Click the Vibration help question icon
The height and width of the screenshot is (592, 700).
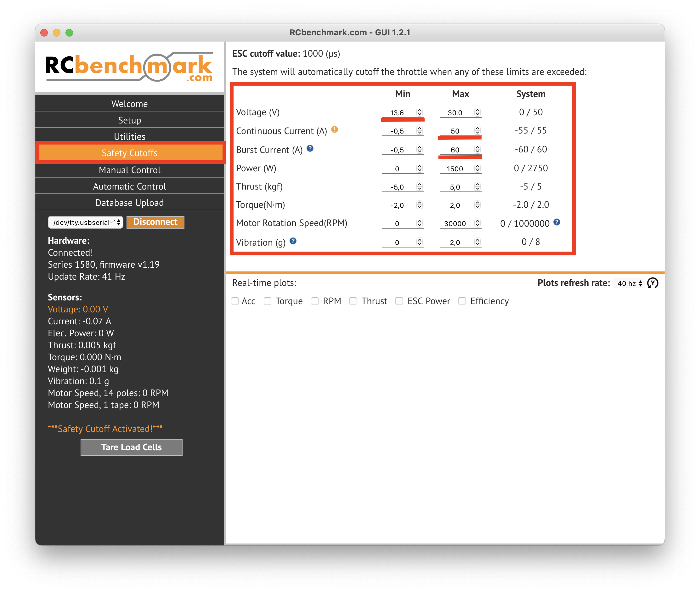293,241
